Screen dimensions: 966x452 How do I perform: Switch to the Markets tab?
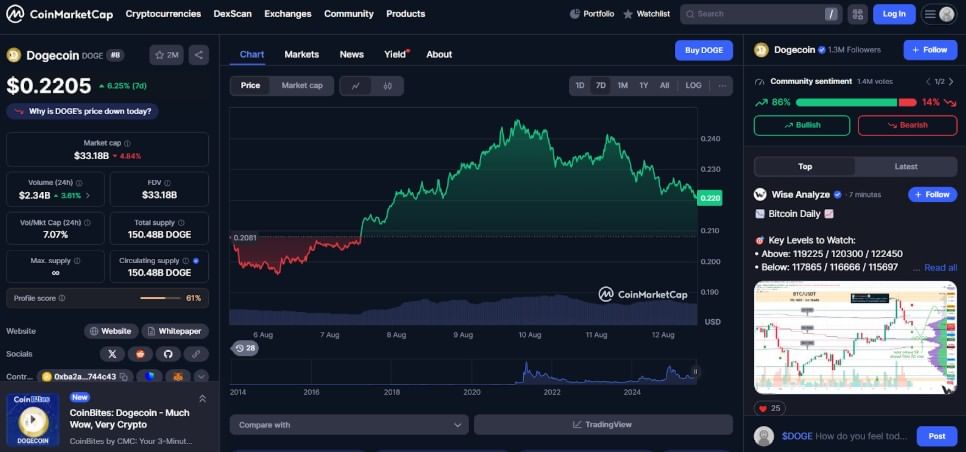click(x=302, y=54)
